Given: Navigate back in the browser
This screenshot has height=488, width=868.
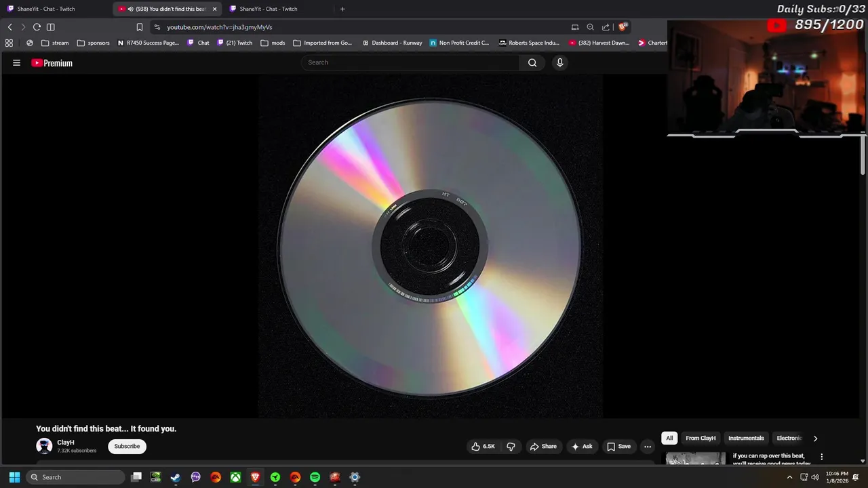Looking at the screenshot, I should click(x=9, y=27).
